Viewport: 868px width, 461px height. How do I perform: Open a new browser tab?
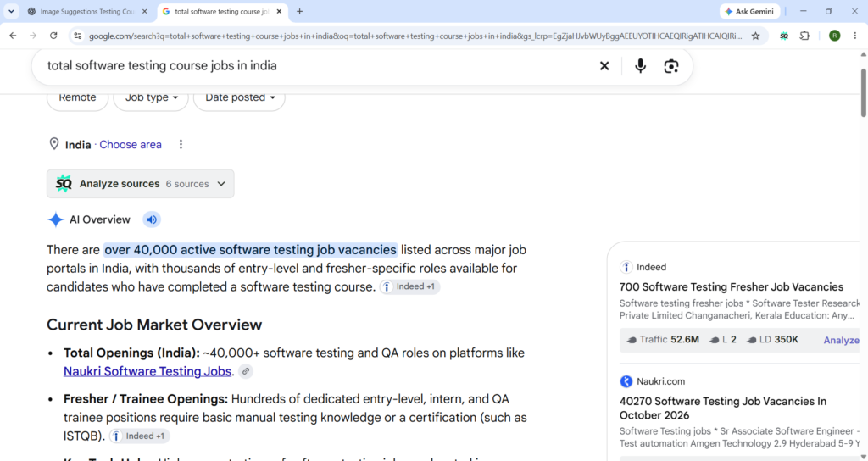(299, 11)
